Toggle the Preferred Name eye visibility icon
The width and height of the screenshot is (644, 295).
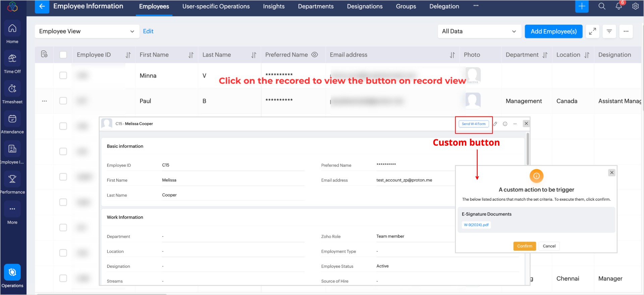click(315, 55)
